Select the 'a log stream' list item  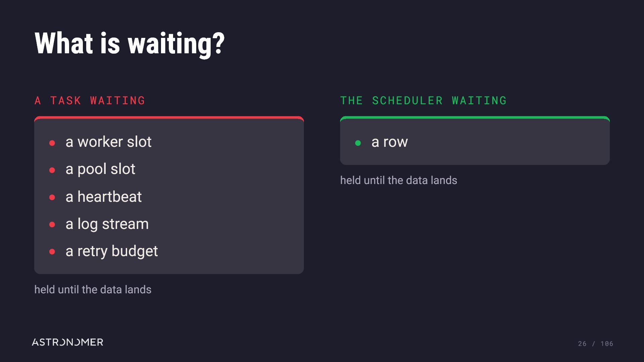107,224
